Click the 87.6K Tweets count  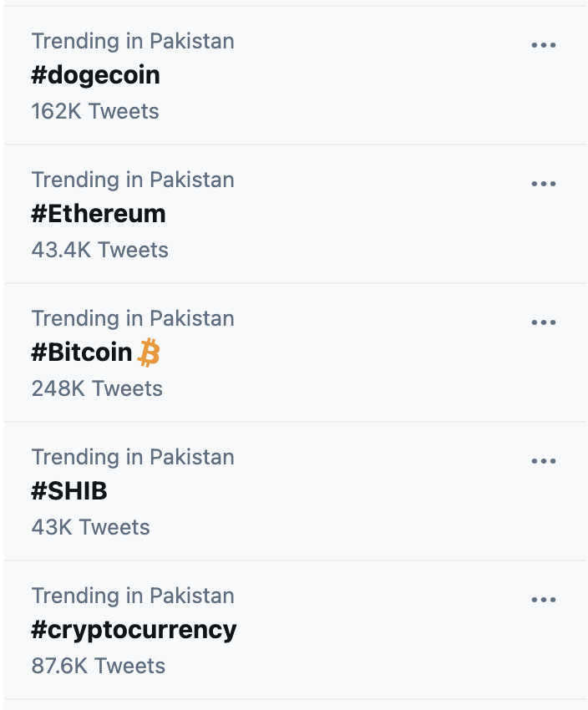[x=99, y=666]
